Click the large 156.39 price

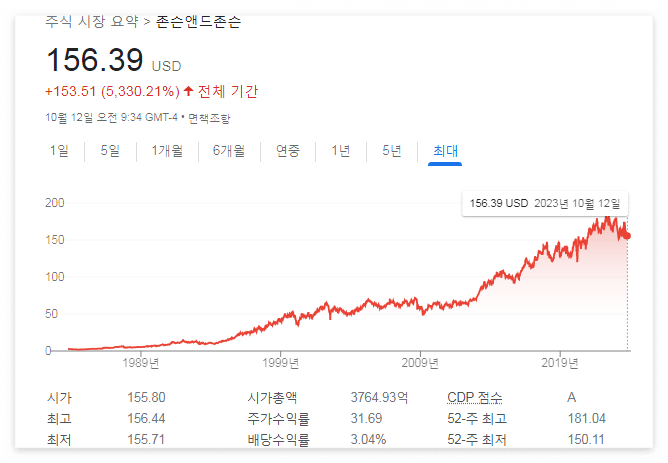click(95, 60)
